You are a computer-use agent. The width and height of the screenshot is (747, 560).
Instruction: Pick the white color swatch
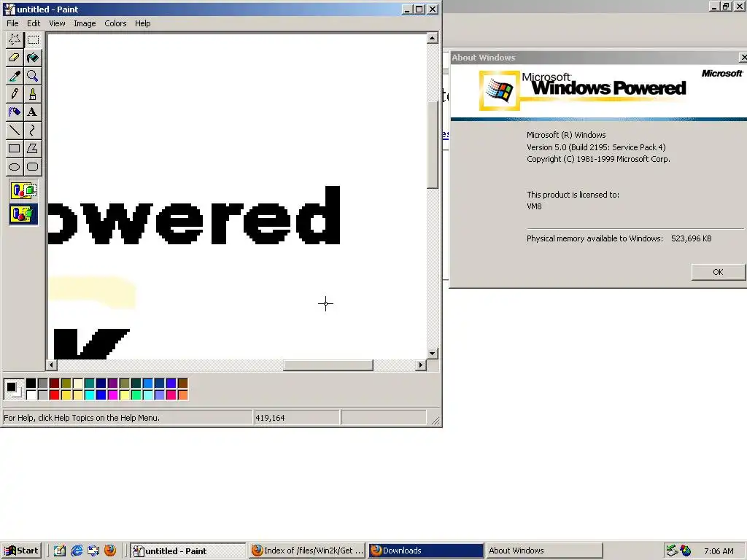(31, 394)
